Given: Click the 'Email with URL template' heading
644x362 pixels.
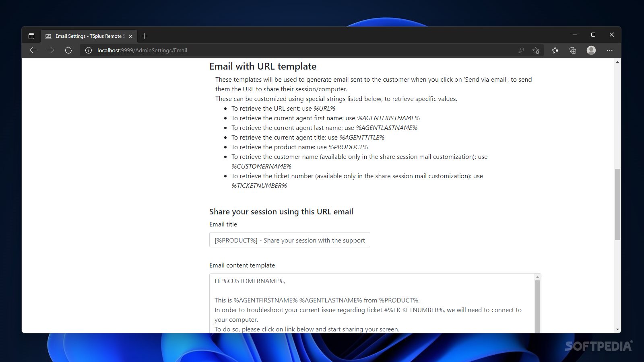Looking at the screenshot, I should pos(263,66).
